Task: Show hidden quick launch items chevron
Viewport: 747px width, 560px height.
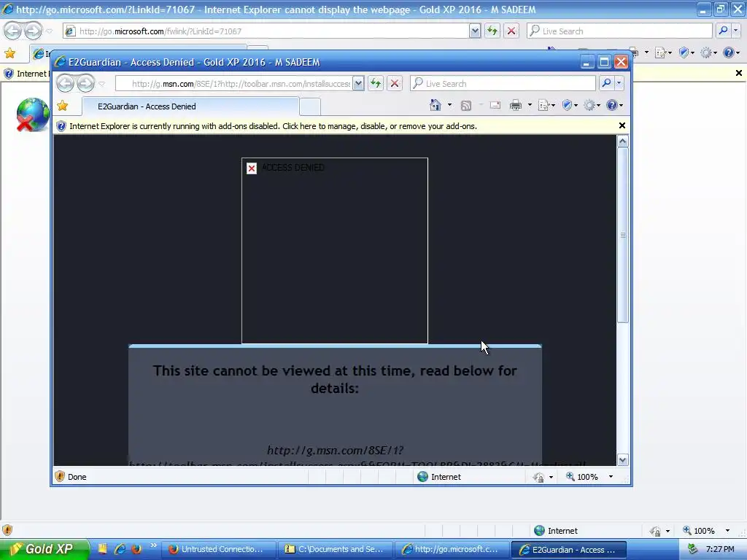Action: coord(153,545)
